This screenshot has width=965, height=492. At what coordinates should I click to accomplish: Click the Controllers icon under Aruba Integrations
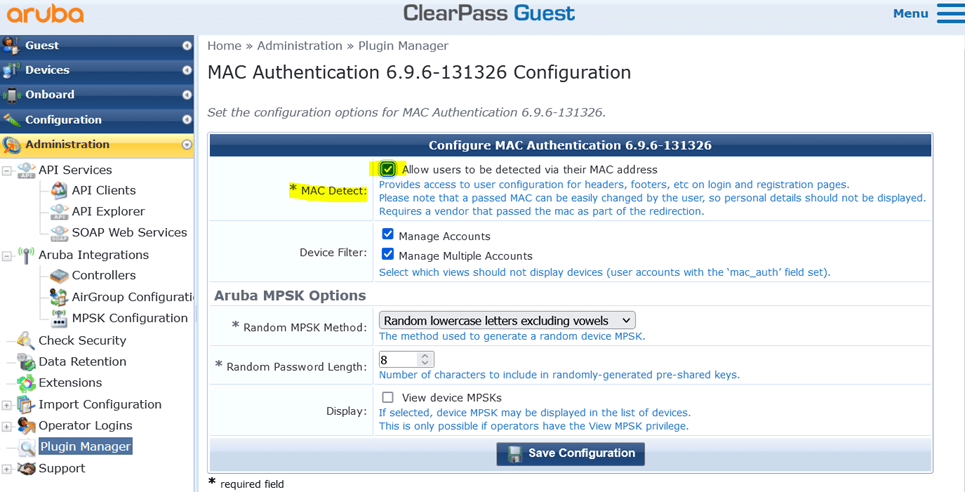pos(59,275)
